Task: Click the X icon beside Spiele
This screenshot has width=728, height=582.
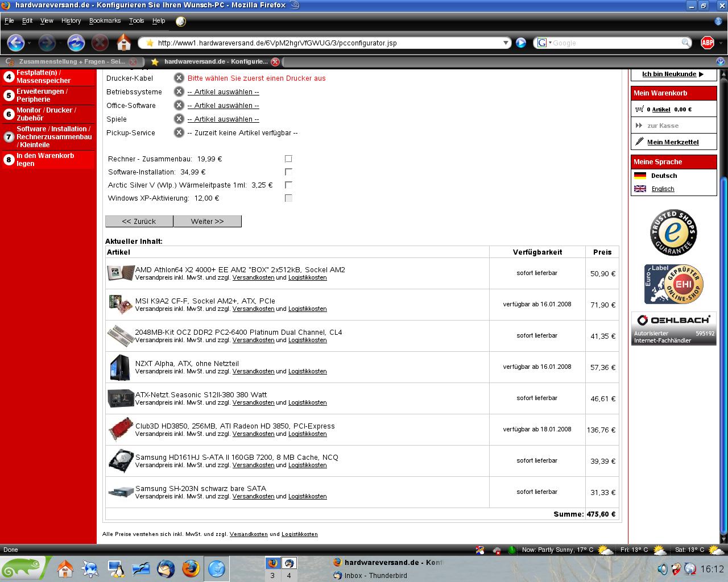Action: pos(179,119)
